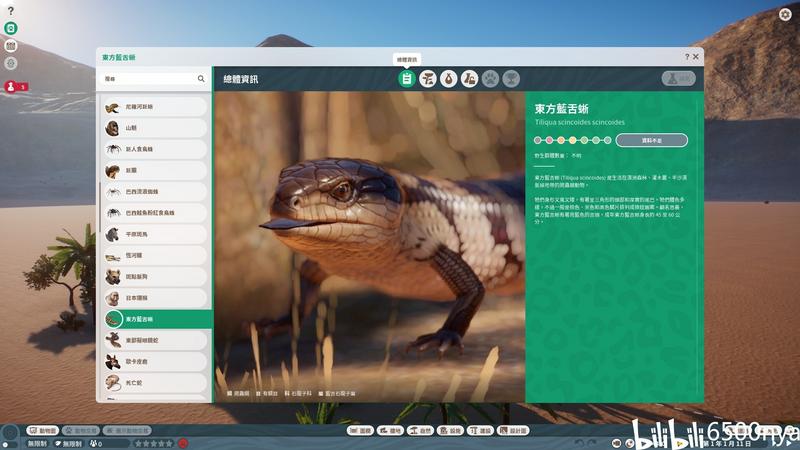Open the zoo menu bottom toolbar button

tap(360, 431)
